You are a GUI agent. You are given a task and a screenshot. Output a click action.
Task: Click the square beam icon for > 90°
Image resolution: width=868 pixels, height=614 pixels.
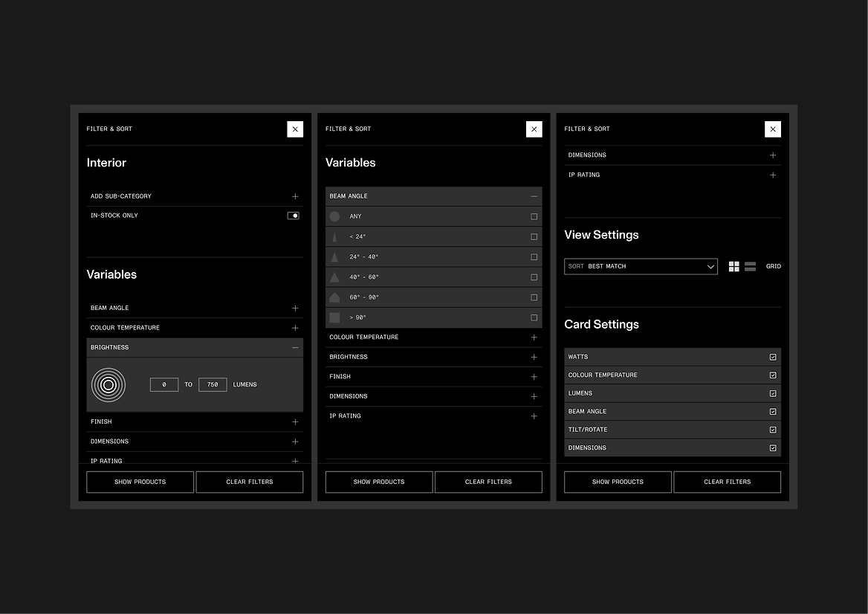click(334, 317)
